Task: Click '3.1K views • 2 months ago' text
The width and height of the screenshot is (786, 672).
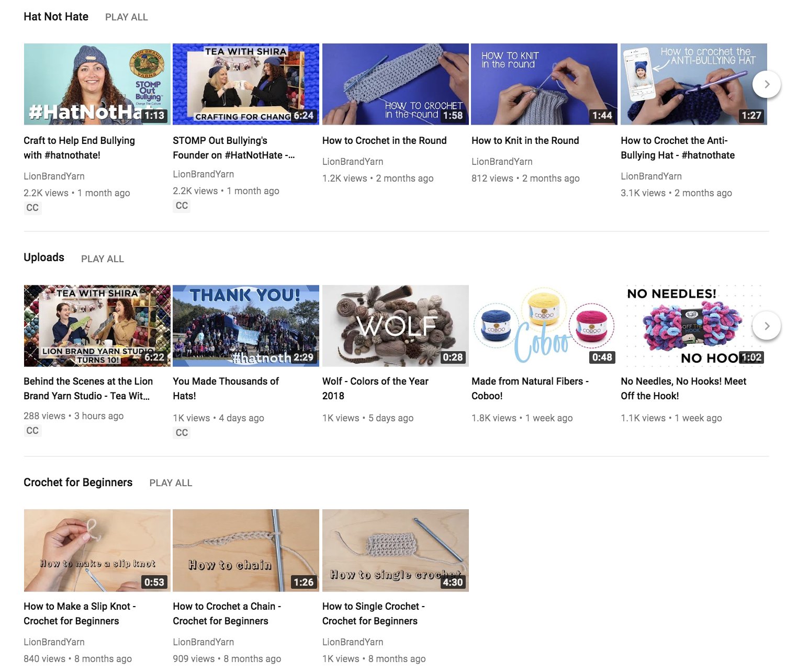Action: (676, 193)
